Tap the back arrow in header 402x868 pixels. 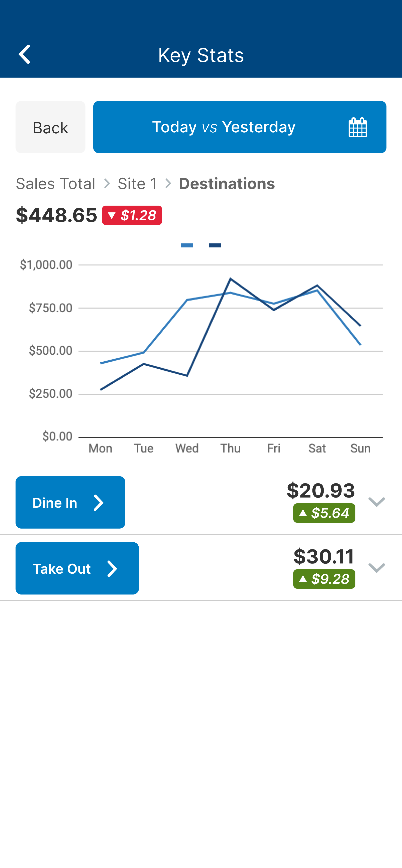(25, 55)
